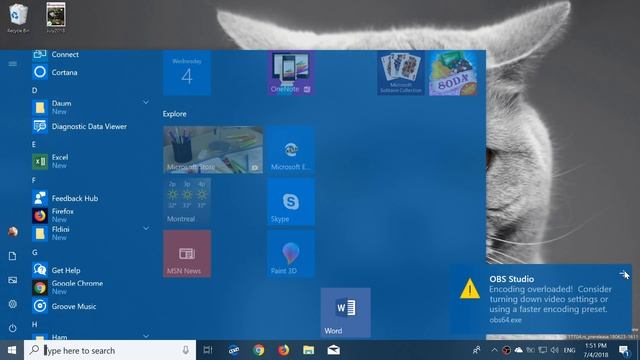Viewport: 640px width, 360px height.
Task: Open the volume control in system tray
Action: (x=554, y=350)
